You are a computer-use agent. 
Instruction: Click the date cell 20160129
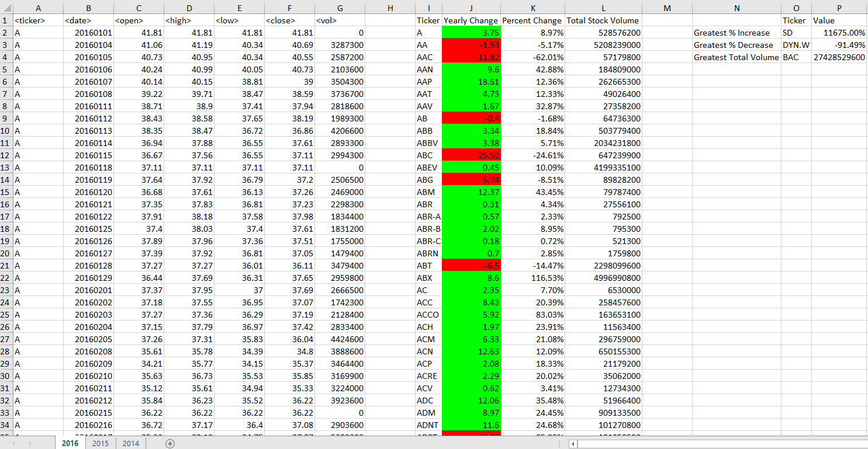(x=88, y=278)
